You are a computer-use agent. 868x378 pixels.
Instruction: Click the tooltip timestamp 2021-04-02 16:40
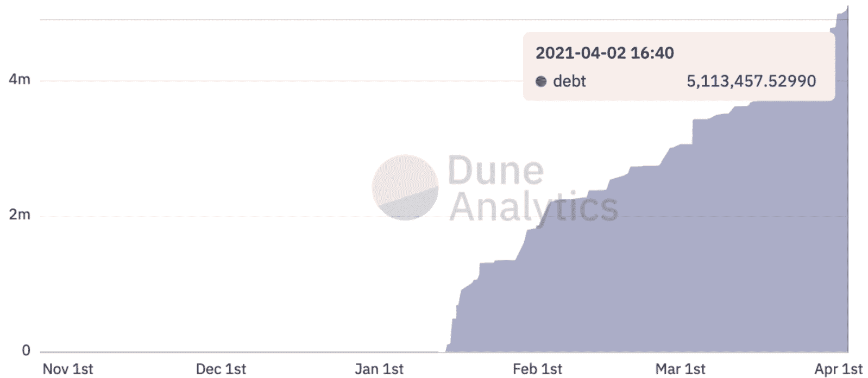click(x=605, y=53)
